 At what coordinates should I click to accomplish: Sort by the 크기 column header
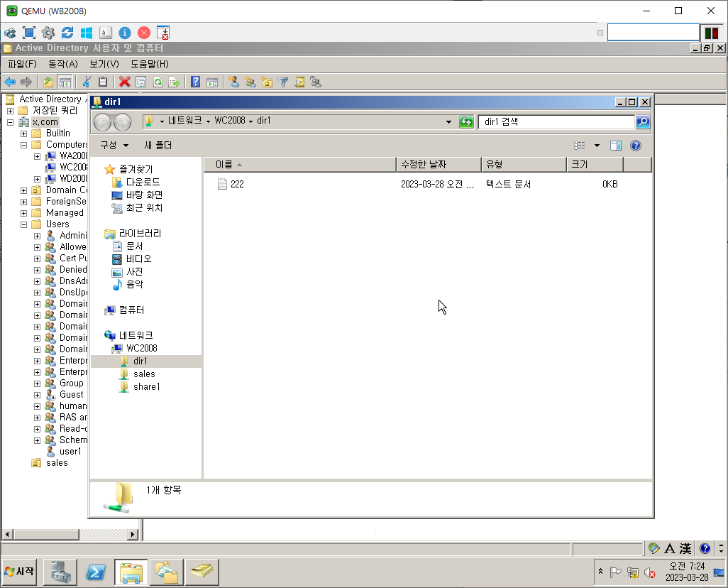tap(595, 164)
